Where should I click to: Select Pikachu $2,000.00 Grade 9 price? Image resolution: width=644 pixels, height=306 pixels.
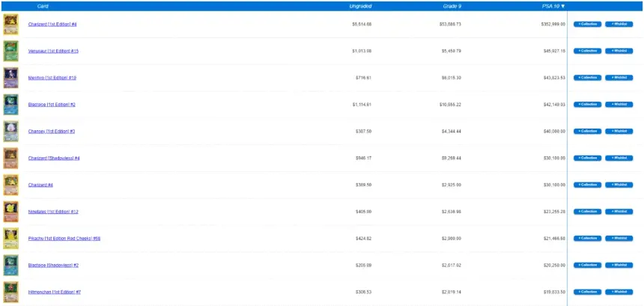click(x=452, y=239)
